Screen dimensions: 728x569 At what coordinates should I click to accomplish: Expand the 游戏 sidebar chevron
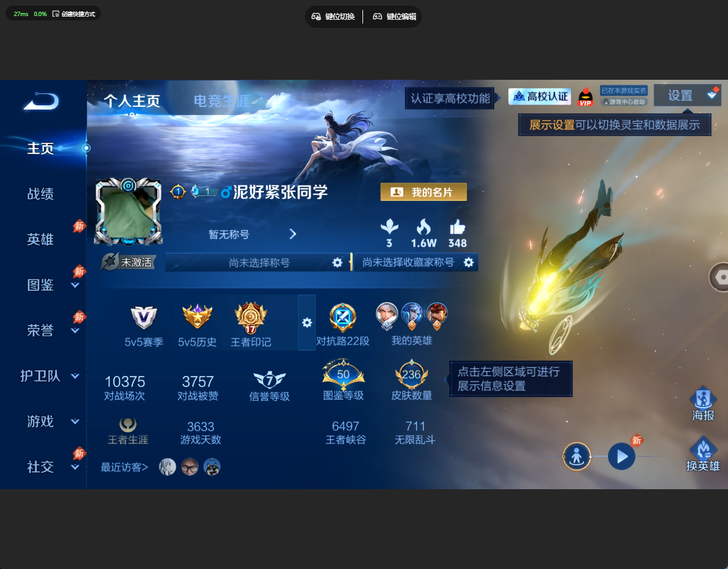[75, 421]
